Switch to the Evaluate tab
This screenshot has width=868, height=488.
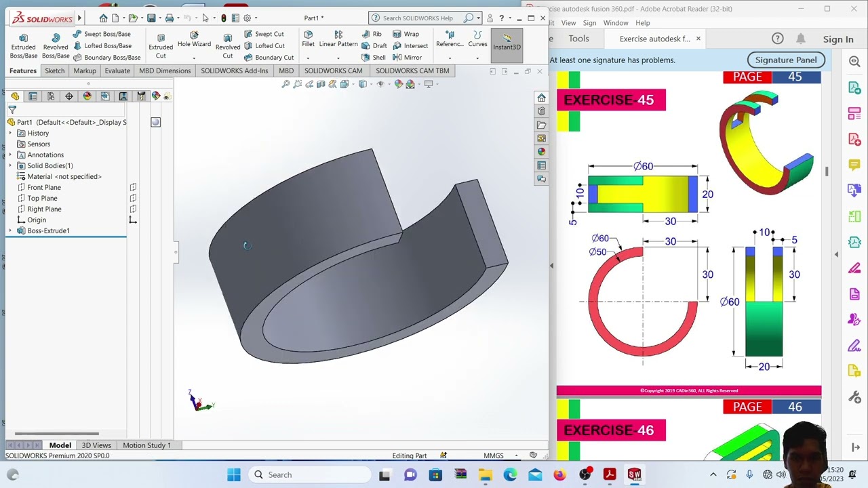[117, 70]
